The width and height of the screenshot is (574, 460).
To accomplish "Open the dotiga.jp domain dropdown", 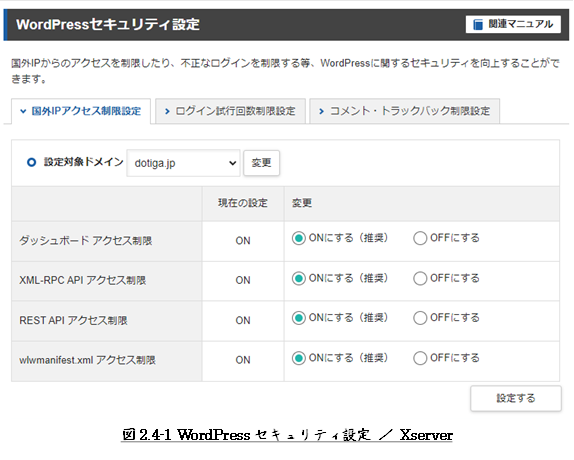I will click(x=183, y=163).
